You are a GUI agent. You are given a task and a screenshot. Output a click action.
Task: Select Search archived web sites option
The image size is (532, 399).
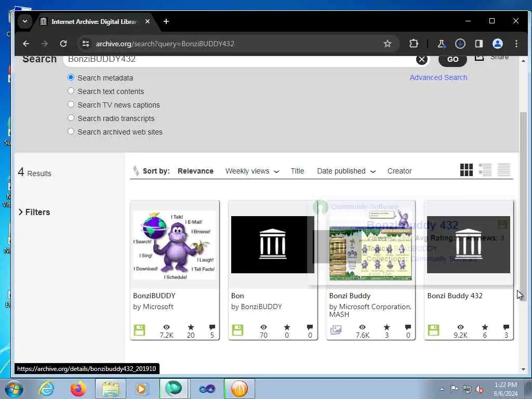pyautogui.click(x=71, y=131)
